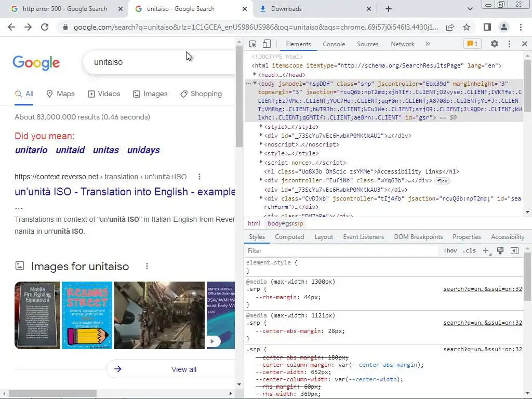Viewport: 532px width, 399px height.
Task: Open the un'unità ISO Translation result
Action: point(125,192)
